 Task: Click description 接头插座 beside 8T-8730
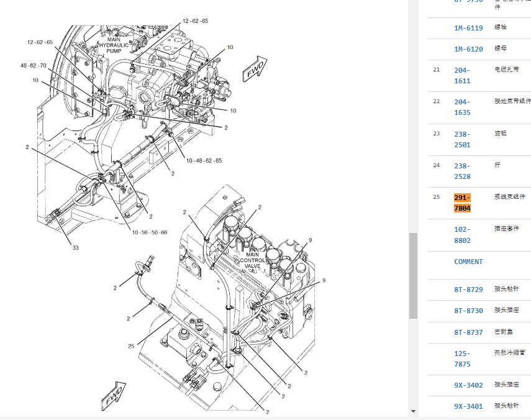[x=506, y=310]
